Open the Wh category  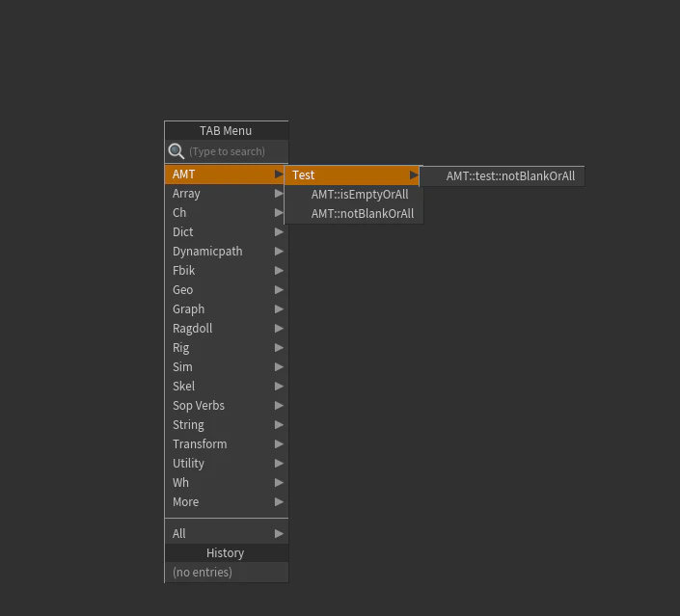click(x=227, y=483)
